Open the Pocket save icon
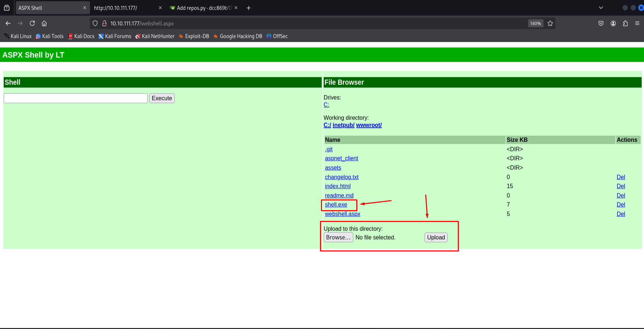 click(x=601, y=23)
